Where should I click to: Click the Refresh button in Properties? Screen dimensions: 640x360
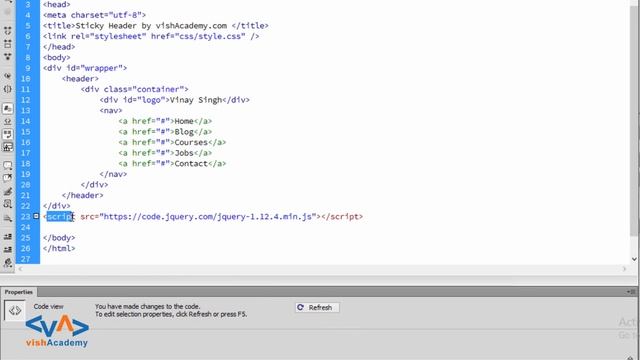pos(317,307)
